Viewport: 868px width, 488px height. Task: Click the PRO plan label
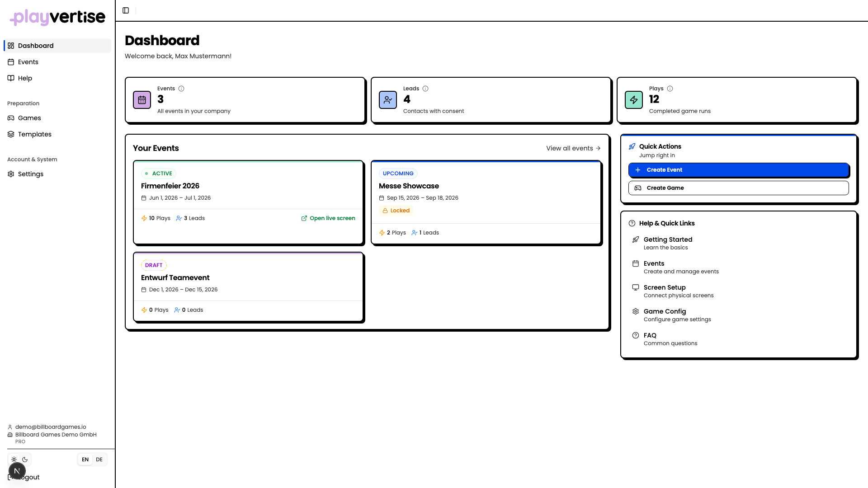[20, 442]
